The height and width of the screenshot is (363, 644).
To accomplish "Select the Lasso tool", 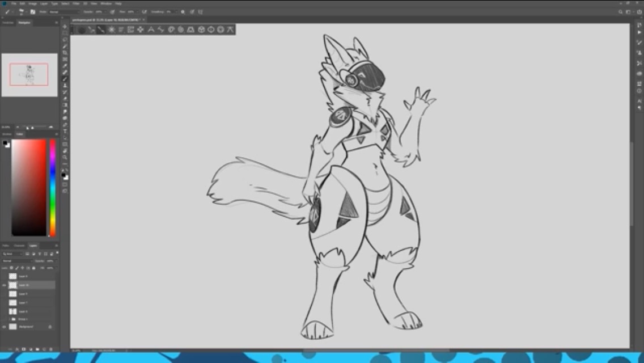I will pos(65,40).
